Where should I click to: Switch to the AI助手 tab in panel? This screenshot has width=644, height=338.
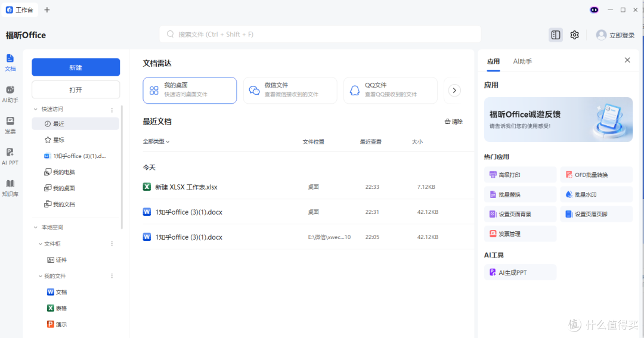(522, 61)
